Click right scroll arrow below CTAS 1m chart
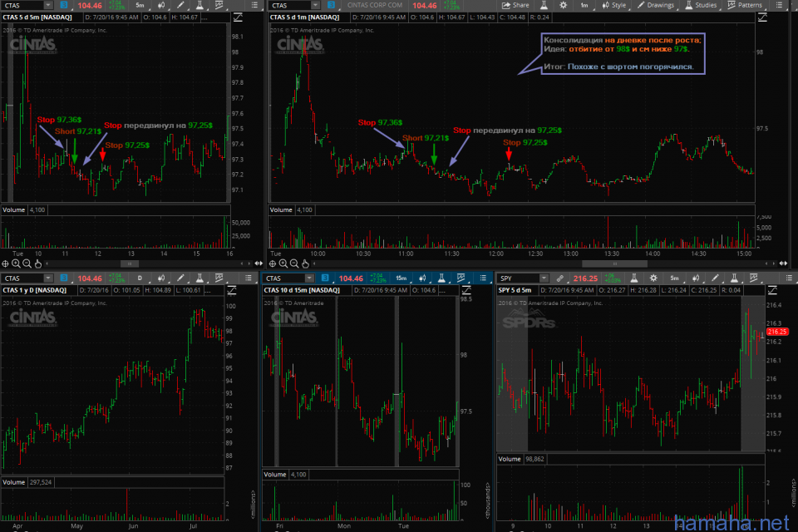 774,264
